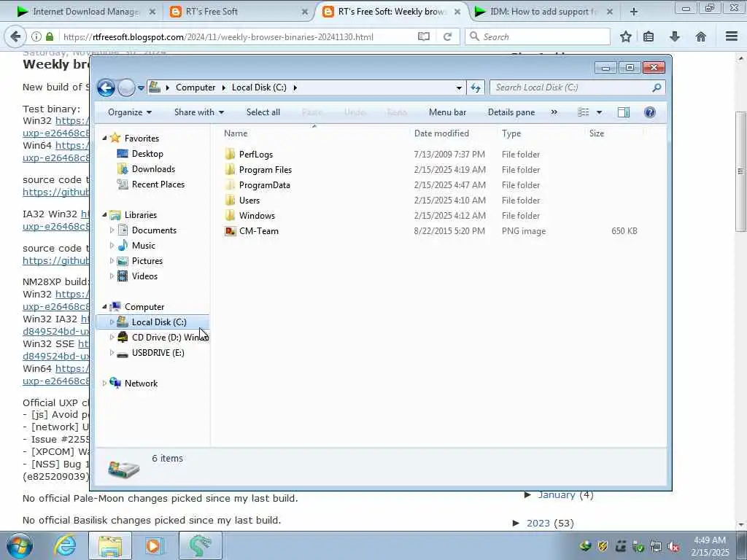Open Downloads in Favorites
The height and width of the screenshot is (560, 747).
tap(153, 169)
